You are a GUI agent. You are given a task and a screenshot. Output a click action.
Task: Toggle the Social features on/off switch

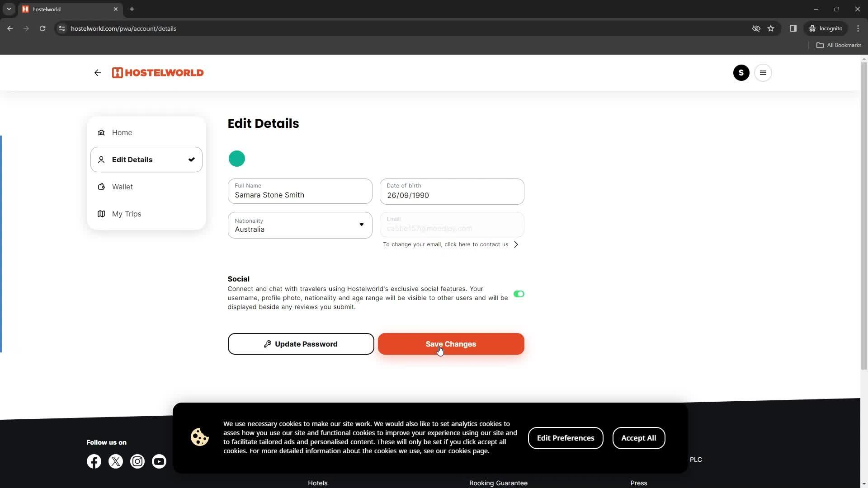click(x=518, y=294)
